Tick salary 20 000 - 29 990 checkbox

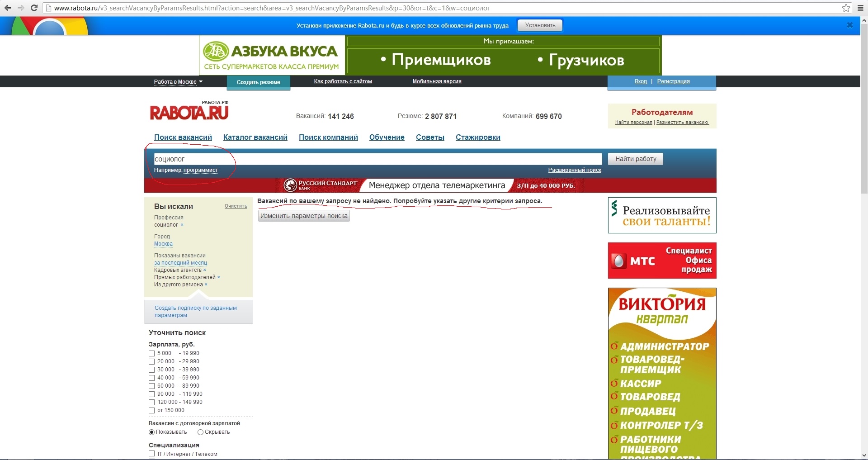152,362
